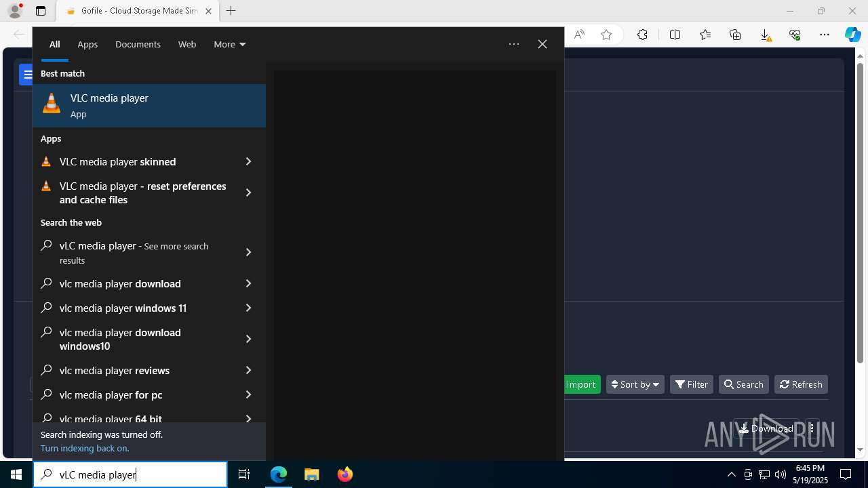868x488 pixels.
Task: Open Microsoft Edge from taskbar
Action: pos(279,474)
